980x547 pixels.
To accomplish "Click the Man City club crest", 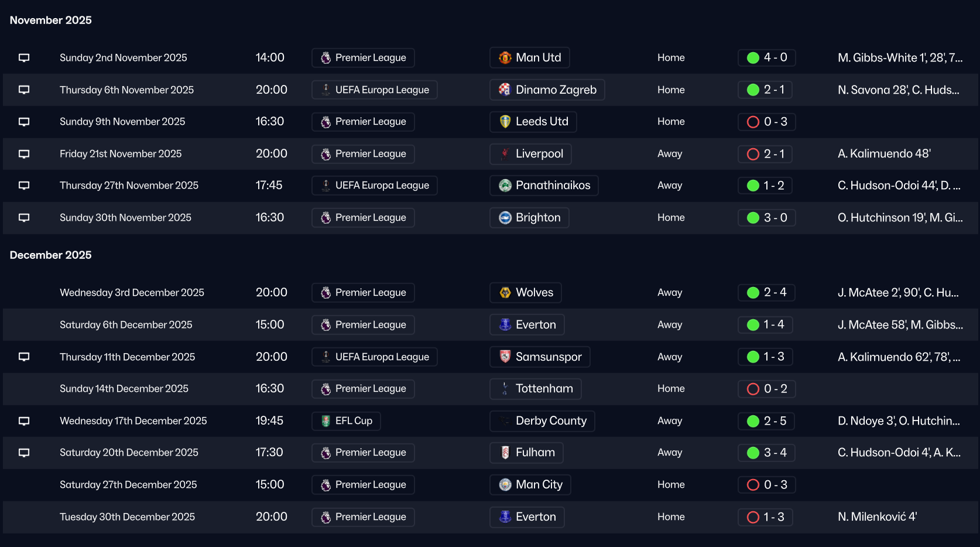I will click(505, 485).
